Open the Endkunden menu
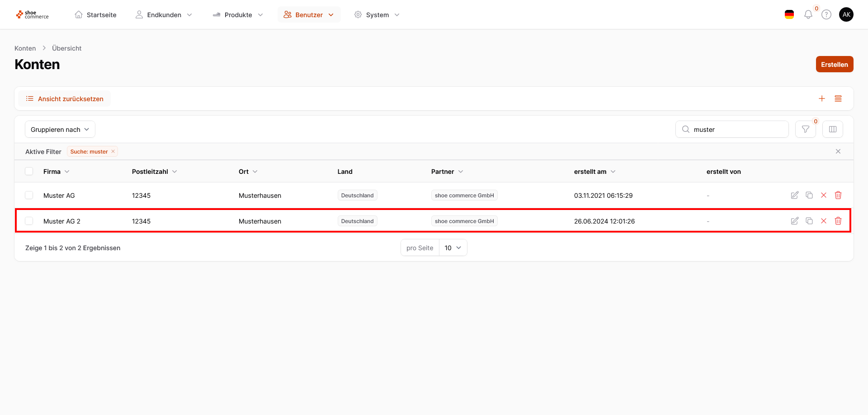Viewport: 868px width, 415px height. pos(164,14)
